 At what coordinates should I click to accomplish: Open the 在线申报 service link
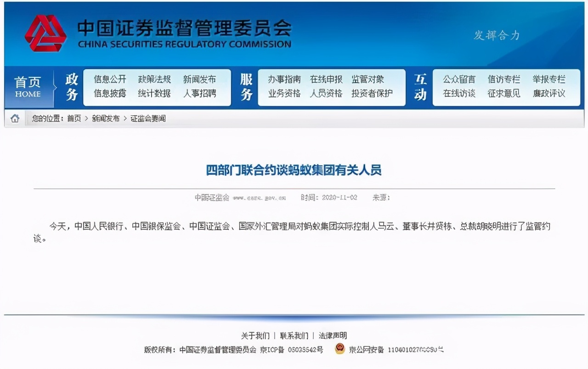[x=326, y=79]
